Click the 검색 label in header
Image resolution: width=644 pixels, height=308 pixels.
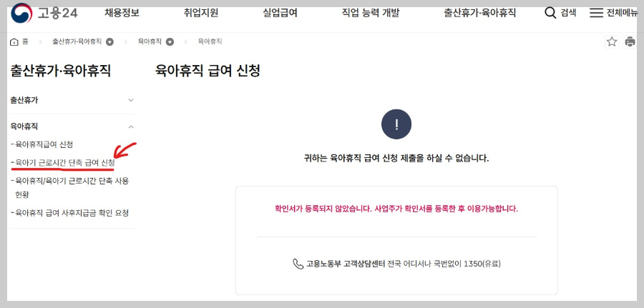click(x=568, y=13)
